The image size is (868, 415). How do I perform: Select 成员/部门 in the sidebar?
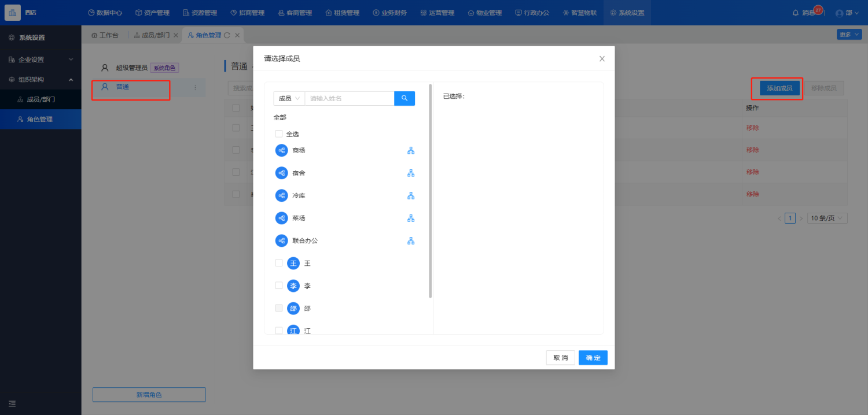coord(41,99)
